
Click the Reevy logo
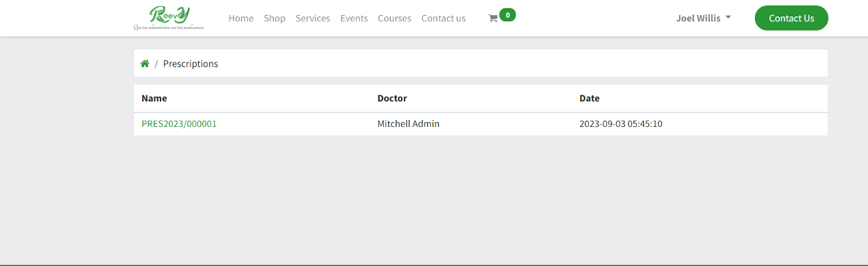click(x=169, y=18)
